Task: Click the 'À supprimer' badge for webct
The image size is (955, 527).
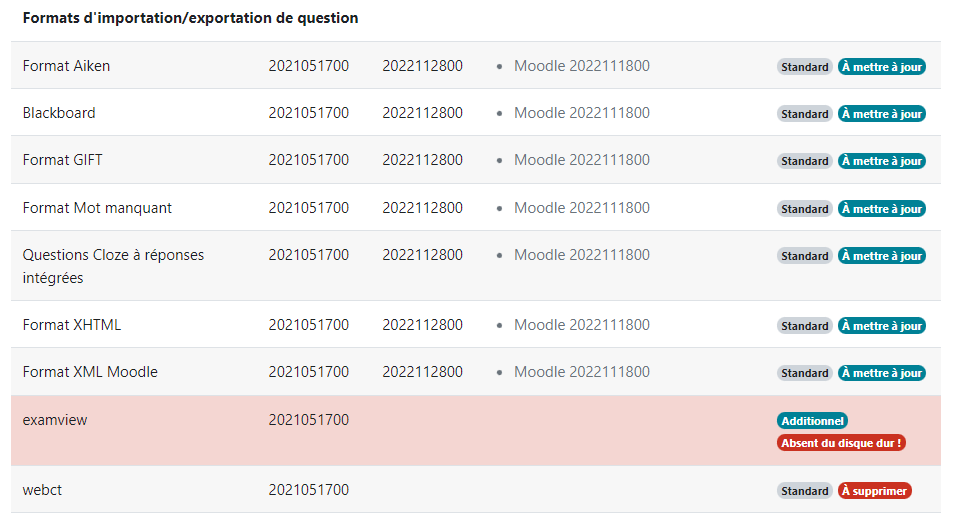Action: point(875,491)
